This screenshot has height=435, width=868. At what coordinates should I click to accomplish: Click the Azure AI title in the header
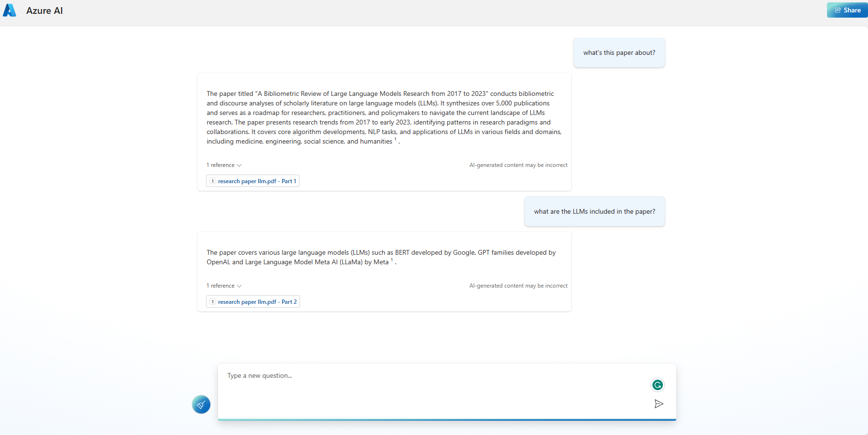click(44, 10)
